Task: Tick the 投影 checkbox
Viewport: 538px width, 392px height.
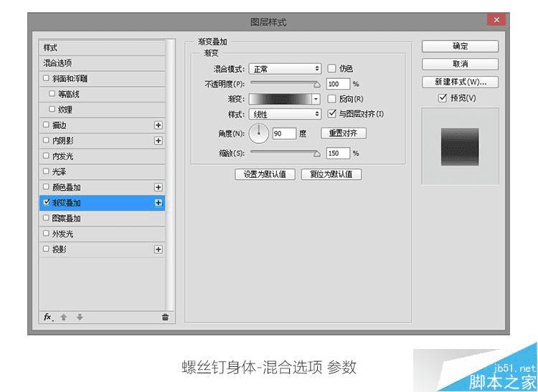Action: pyautogui.click(x=46, y=249)
